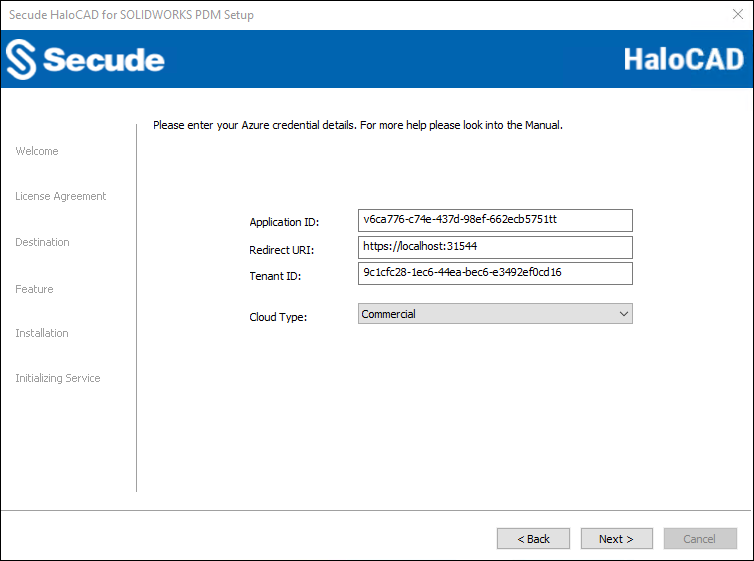
Task: Close the HaloCAD setup window
Action: pos(737,15)
